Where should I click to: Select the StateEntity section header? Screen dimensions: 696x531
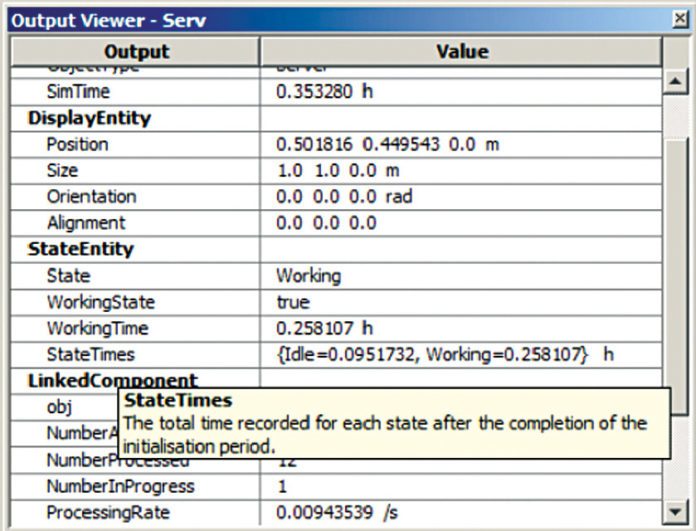click(80, 248)
